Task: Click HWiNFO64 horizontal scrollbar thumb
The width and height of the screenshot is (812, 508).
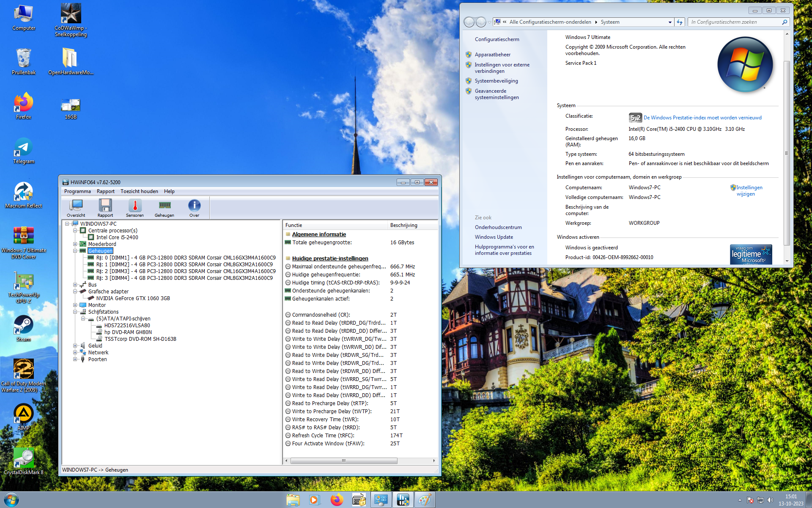Action: click(343, 461)
